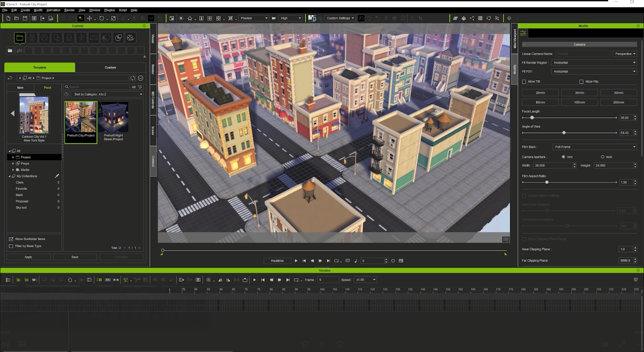Viewport: 644px width, 352px height.
Task: Click the Apply button in Content panel
Action: (28, 257)
